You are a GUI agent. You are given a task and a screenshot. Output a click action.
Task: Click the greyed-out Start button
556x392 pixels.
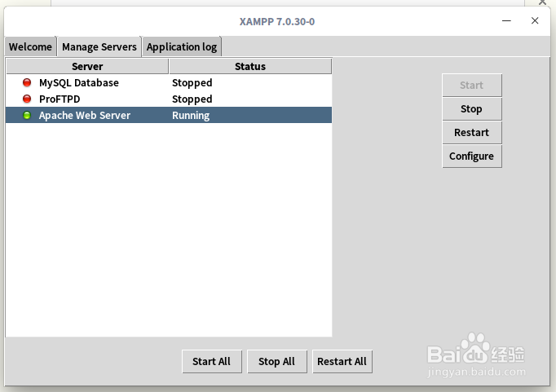471,85
